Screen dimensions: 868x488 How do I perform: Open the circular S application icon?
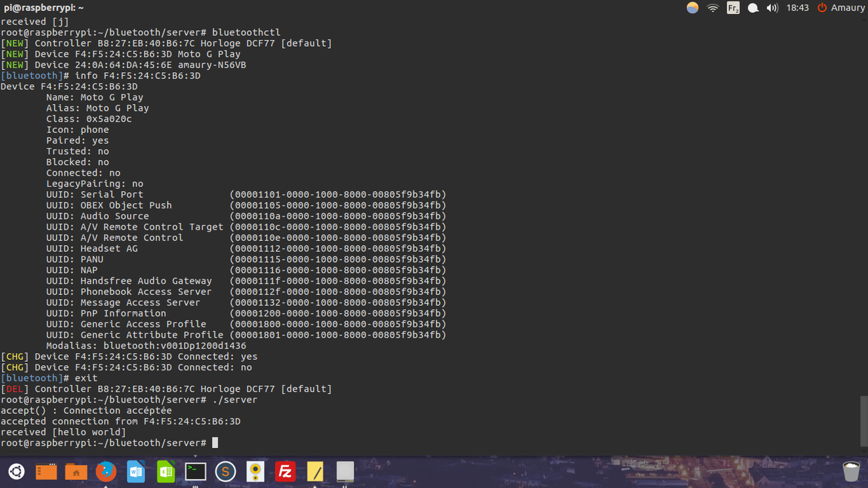(x=226, y=471)
